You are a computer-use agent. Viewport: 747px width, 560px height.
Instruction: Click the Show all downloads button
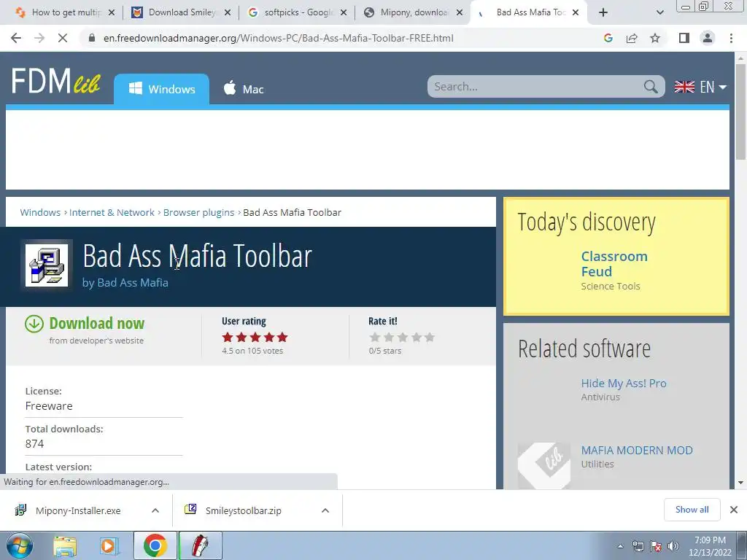tap(692, 510)
